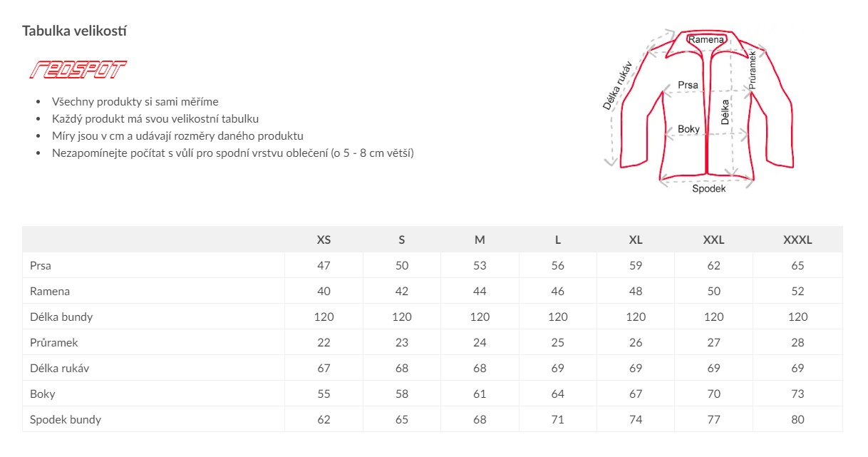Click the Prsa row label in the table
The width and height of the screenshot is (868, 457).
41,265
